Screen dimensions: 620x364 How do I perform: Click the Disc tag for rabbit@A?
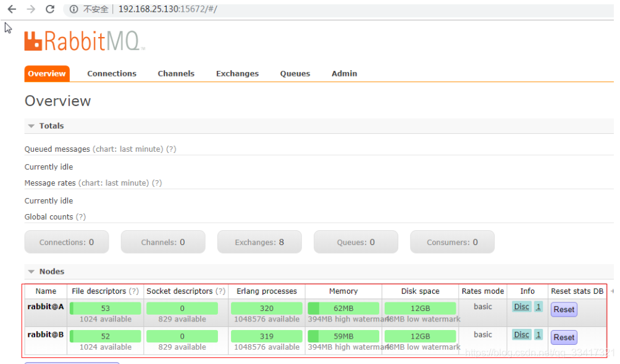(522, 307)
